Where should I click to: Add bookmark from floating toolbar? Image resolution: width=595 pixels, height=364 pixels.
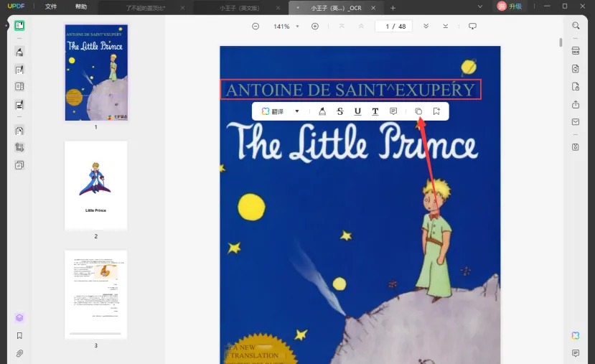click(436, 111)
